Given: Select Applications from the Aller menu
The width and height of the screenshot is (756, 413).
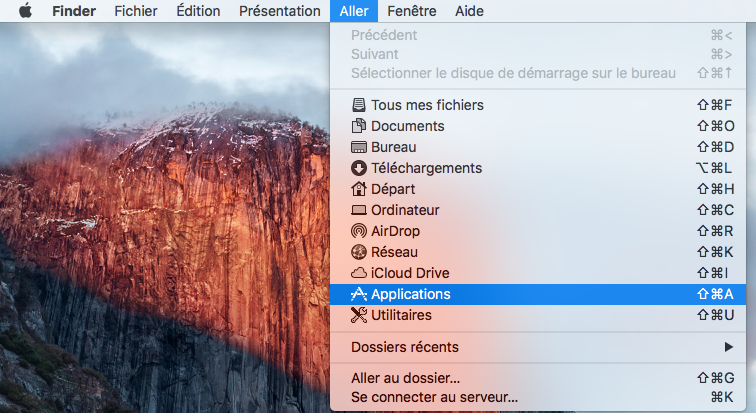Looking at the screenshot, I should pos(410,294).
